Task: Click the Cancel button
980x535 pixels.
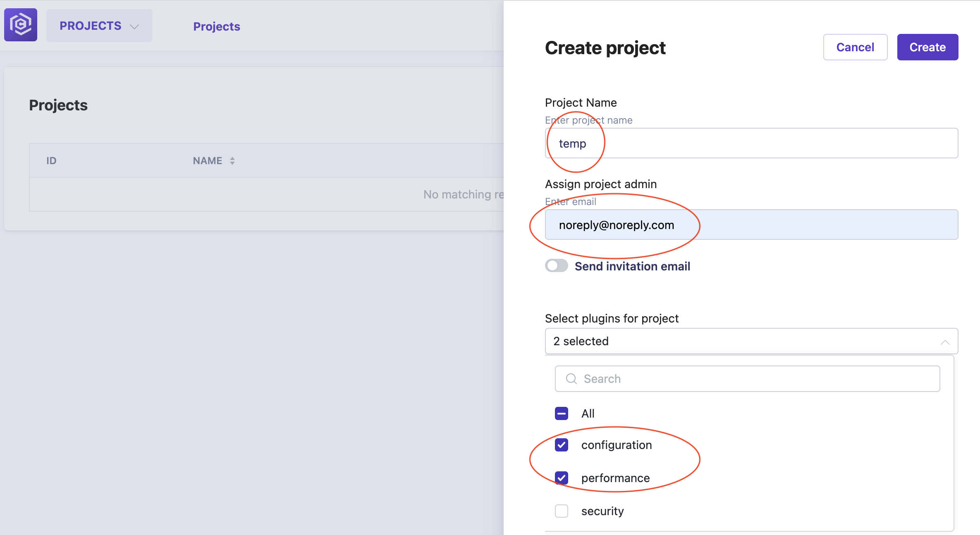Action: [x=855, y=47]
